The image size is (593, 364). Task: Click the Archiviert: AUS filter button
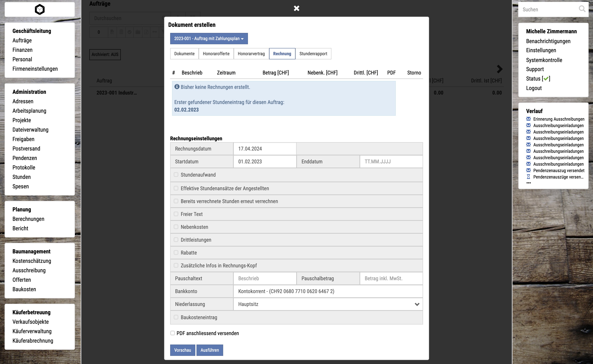coord(105,54)
